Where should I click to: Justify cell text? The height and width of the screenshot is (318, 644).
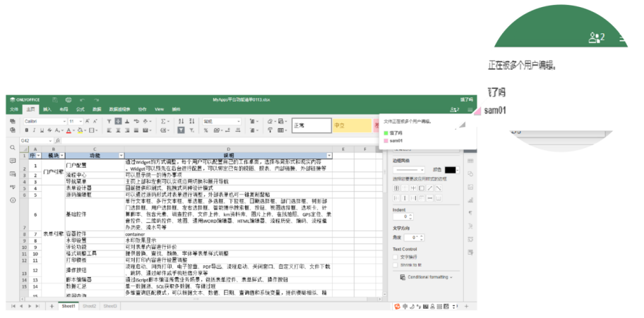(136, 130)
